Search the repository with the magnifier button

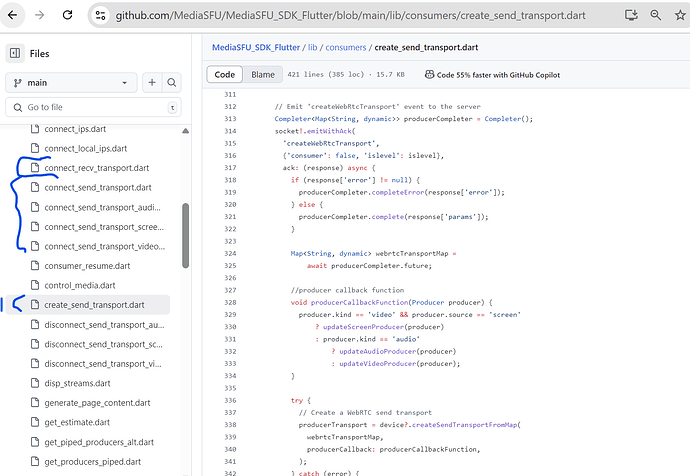click(172, 82)
